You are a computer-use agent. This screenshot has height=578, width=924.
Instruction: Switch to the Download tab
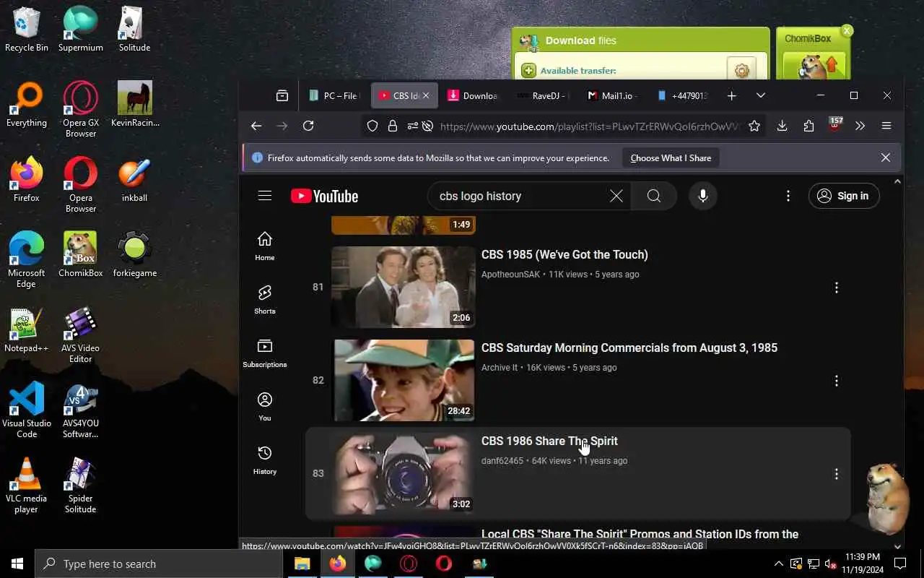tap(473, 95)
